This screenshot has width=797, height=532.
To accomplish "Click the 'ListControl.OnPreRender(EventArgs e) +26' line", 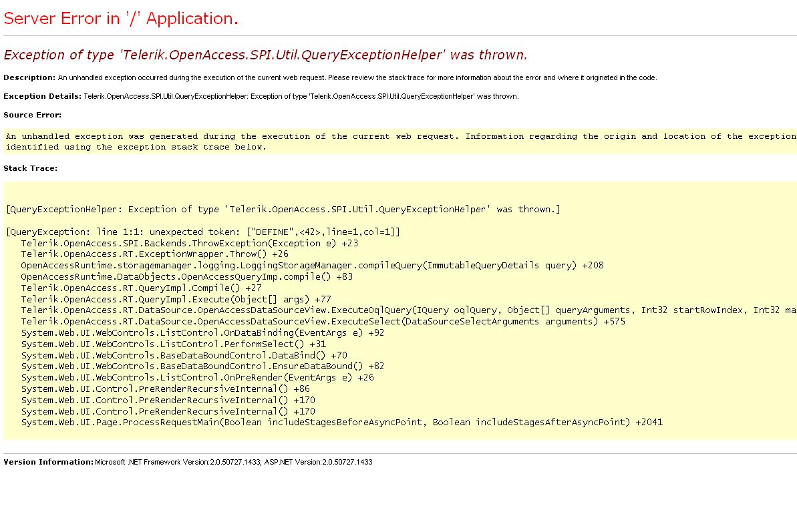I will tap(197, 378).
